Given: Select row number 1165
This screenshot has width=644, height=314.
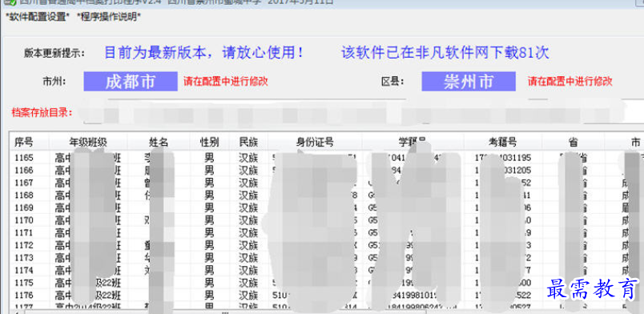Looking at the screenshot, I should [x=24, y=158].
